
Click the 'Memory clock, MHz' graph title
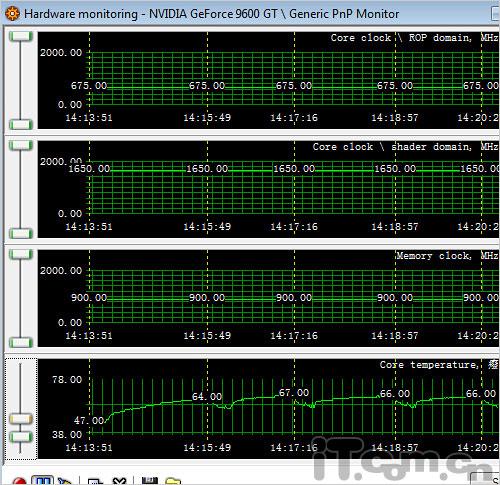click(x=447, y=256)
